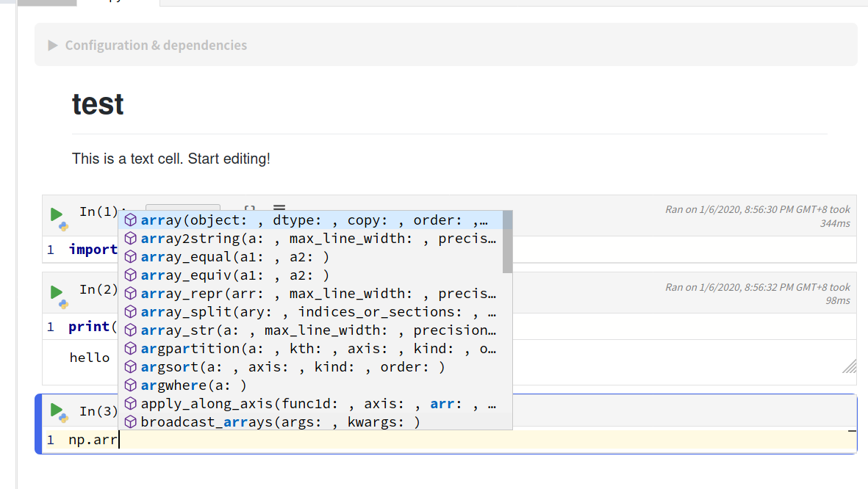Click the cube icon beside argsort suggestion

[x=130, y=367]
